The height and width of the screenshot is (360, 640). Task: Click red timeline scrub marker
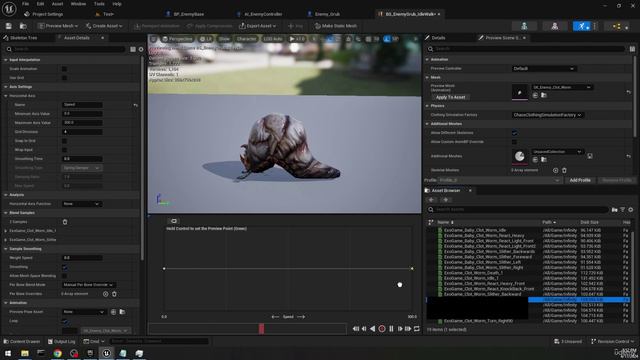tap(262, 329)
